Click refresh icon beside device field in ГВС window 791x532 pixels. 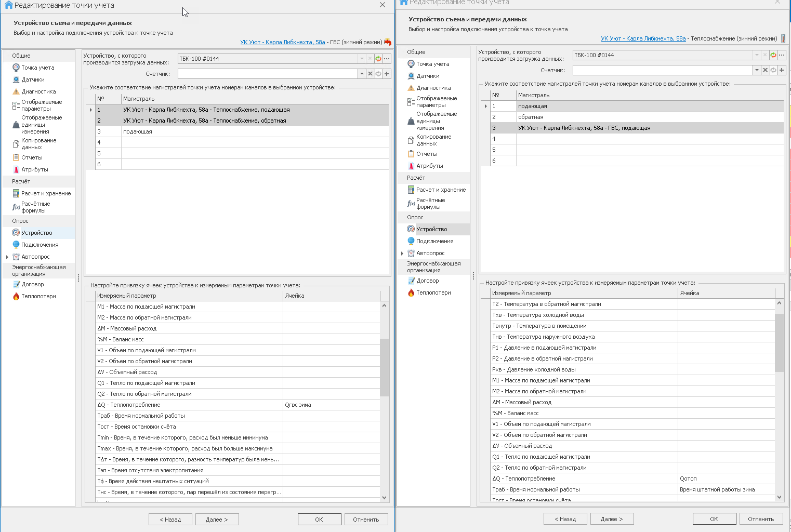[378, 59]
